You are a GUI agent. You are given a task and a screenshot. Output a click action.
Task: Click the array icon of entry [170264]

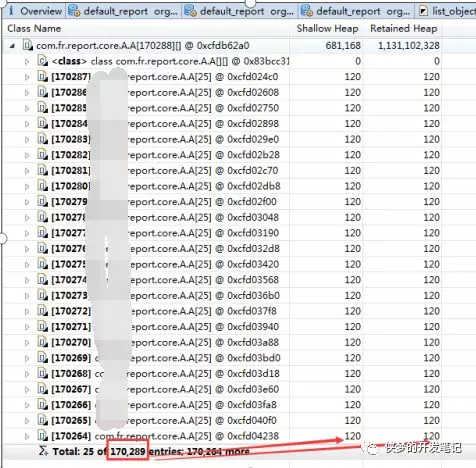point(43,436)
